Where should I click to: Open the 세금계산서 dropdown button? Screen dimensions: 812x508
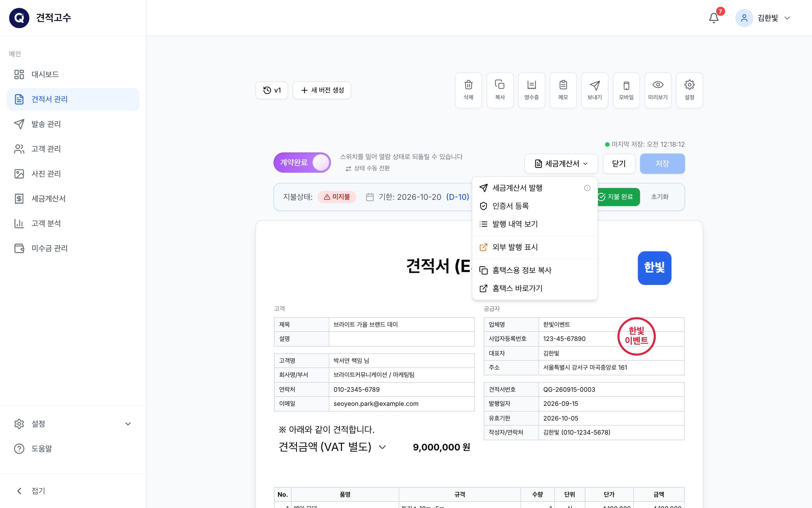(561, 164)
